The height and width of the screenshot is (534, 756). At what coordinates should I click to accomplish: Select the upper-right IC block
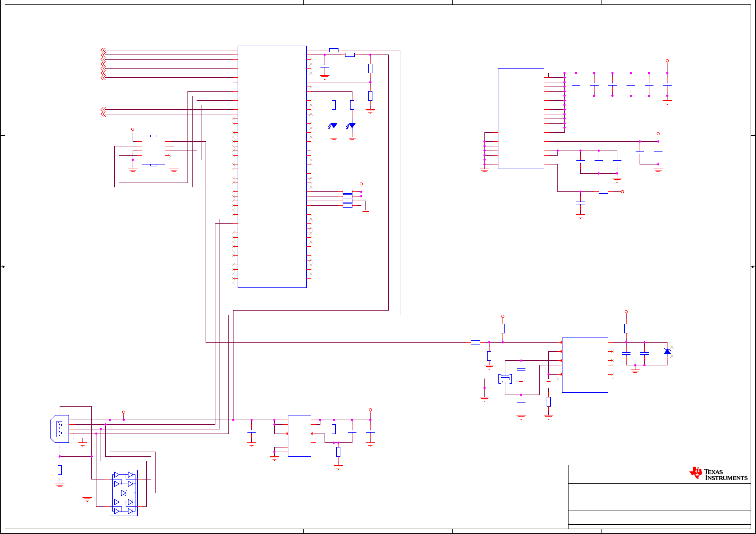pos(521,119)
